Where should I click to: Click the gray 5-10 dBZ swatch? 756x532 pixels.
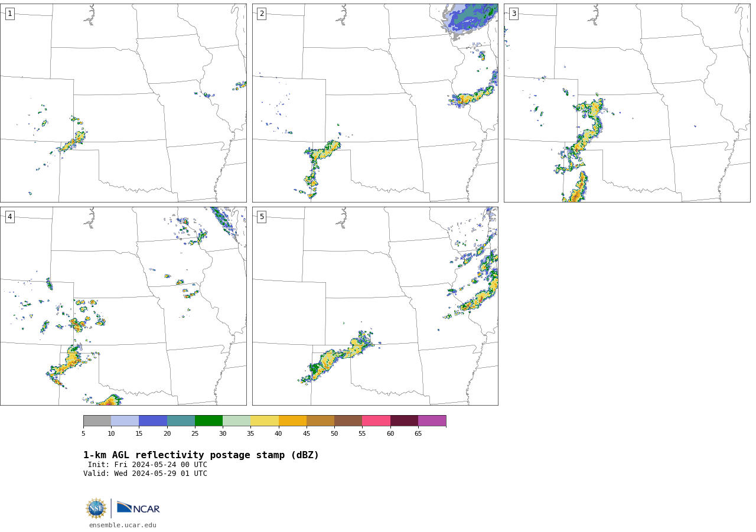coord(97,420)
